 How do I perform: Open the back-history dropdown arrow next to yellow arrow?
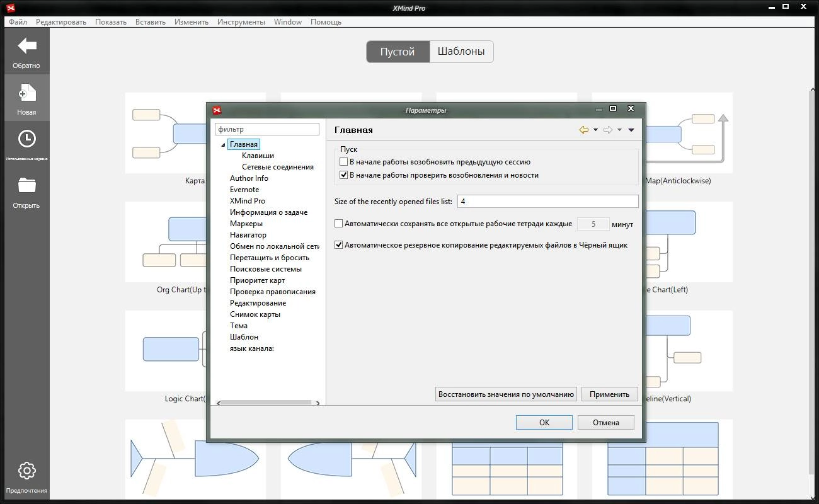(595, 130)
